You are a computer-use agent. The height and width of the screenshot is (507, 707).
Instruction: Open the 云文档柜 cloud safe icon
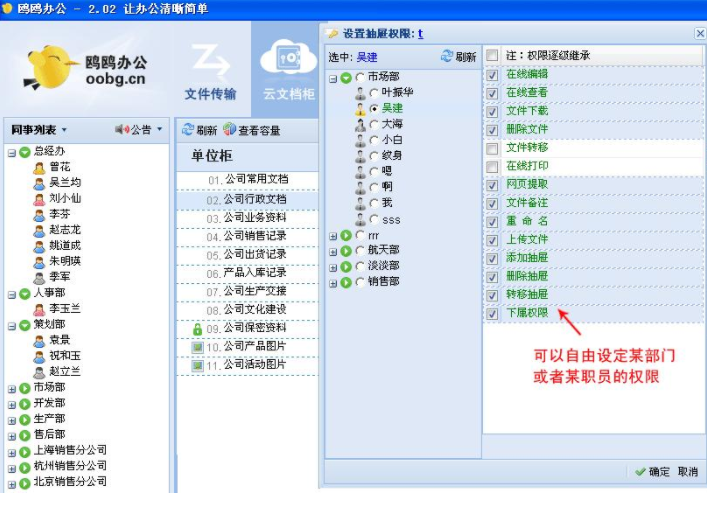(289, 57)
